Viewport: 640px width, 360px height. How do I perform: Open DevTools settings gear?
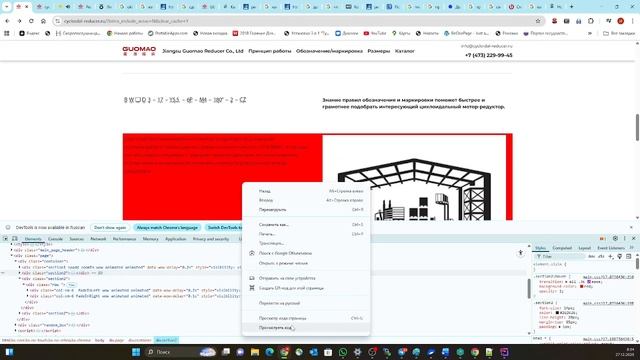(x=615, y=238)
